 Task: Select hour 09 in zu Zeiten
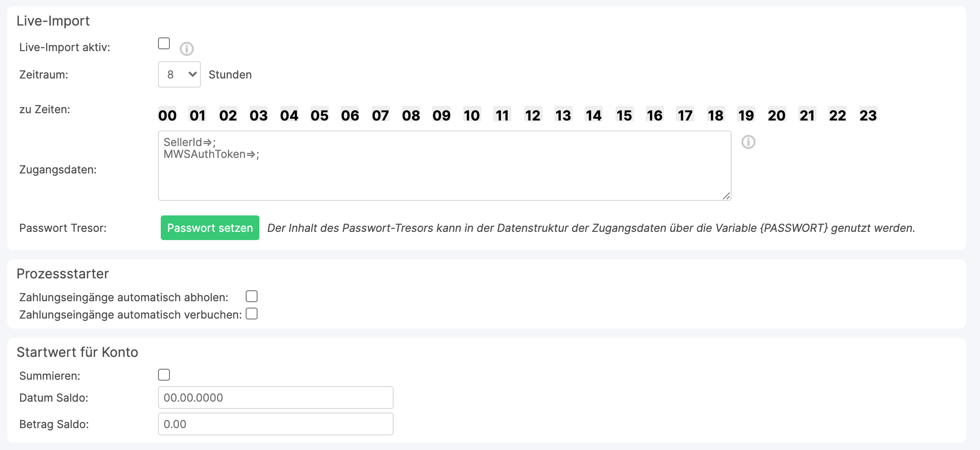pyautogui.click(x=441, y=115)
